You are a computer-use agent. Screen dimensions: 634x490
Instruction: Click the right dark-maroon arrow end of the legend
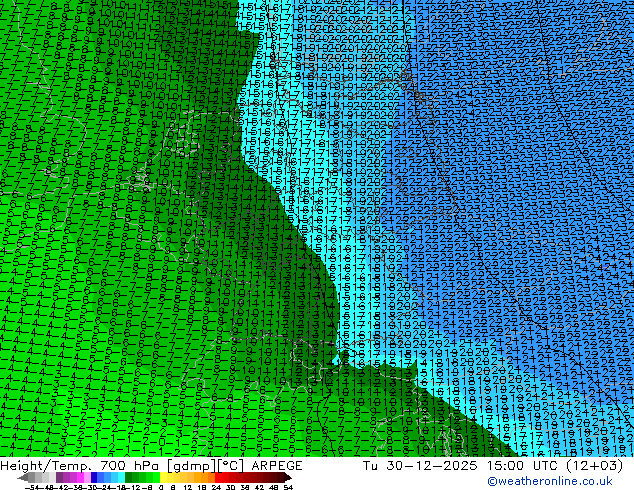tap(287, 478)
